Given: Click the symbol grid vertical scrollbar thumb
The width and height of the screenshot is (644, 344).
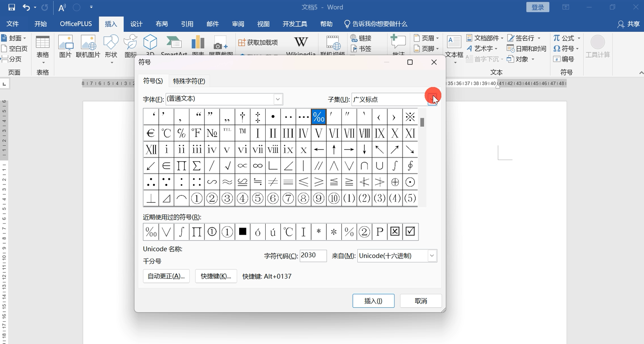Looking at the screenshot, I should [422, 122].
